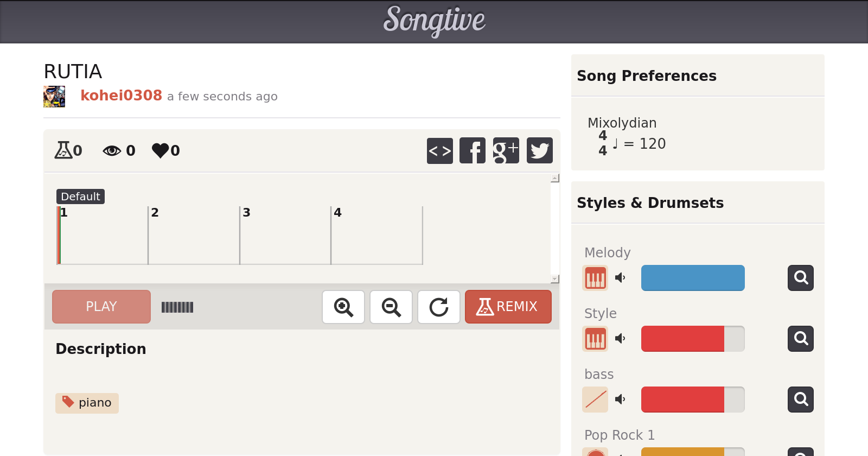Click the piano tag
Image resolution: width=868 pixels, height=456 pixels.
[x=87, y=403]
